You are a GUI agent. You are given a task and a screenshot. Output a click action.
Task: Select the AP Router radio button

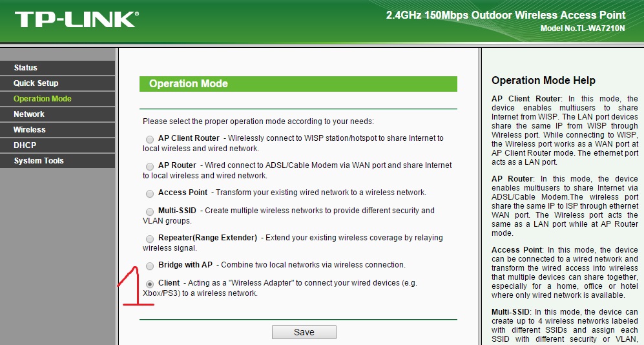click(x=150, y=166)
